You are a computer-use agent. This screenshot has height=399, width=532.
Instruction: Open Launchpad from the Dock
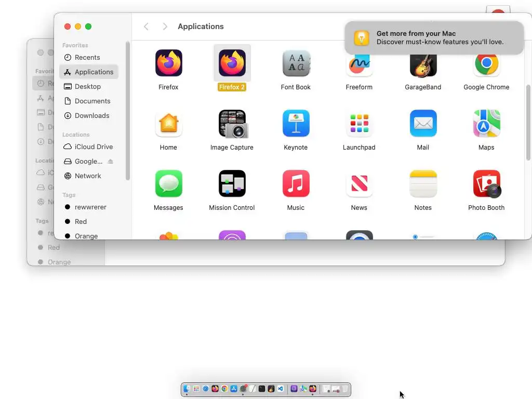point(196,389)
